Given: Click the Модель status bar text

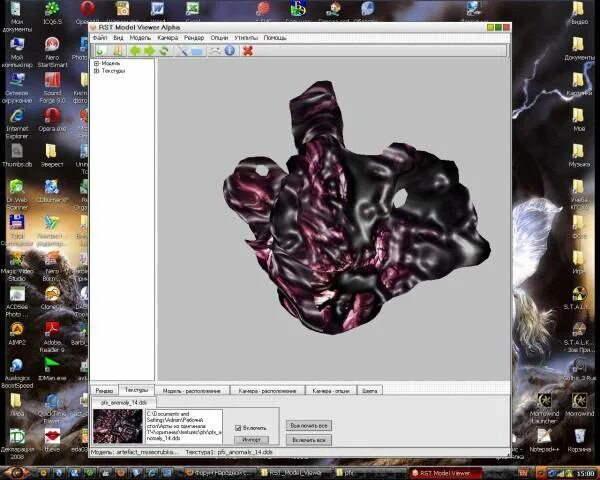Looking at the screenshot, I should pos(134,452).
